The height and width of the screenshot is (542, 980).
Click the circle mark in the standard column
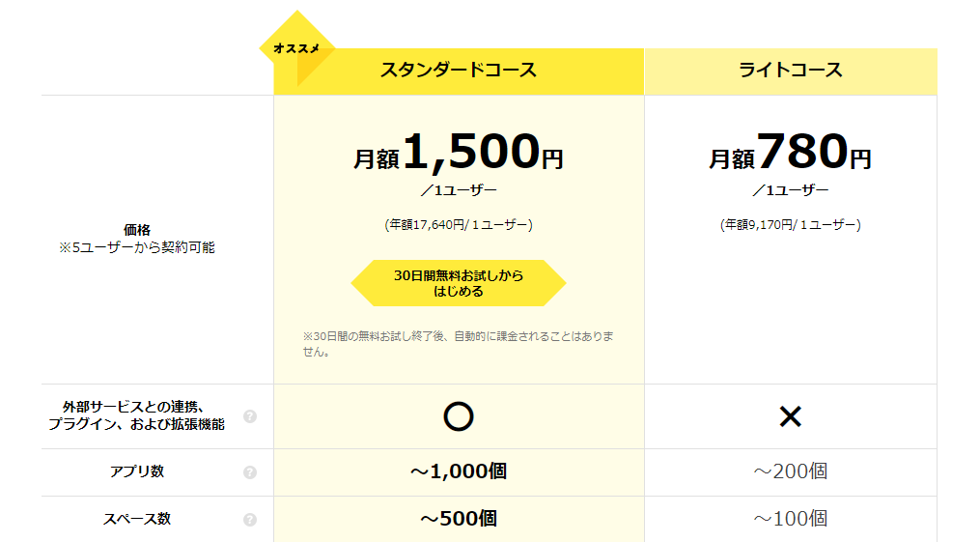[x=458, y=416]
